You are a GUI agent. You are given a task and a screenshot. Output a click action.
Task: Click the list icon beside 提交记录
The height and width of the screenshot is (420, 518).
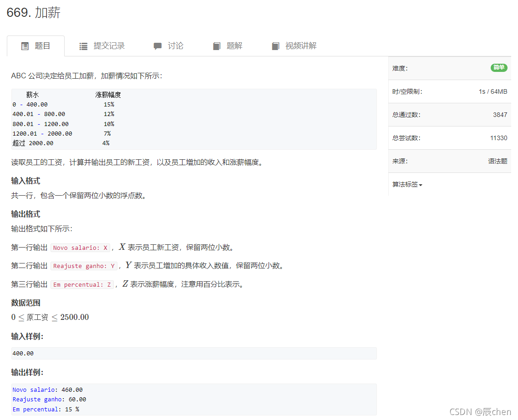click(83, 46)
